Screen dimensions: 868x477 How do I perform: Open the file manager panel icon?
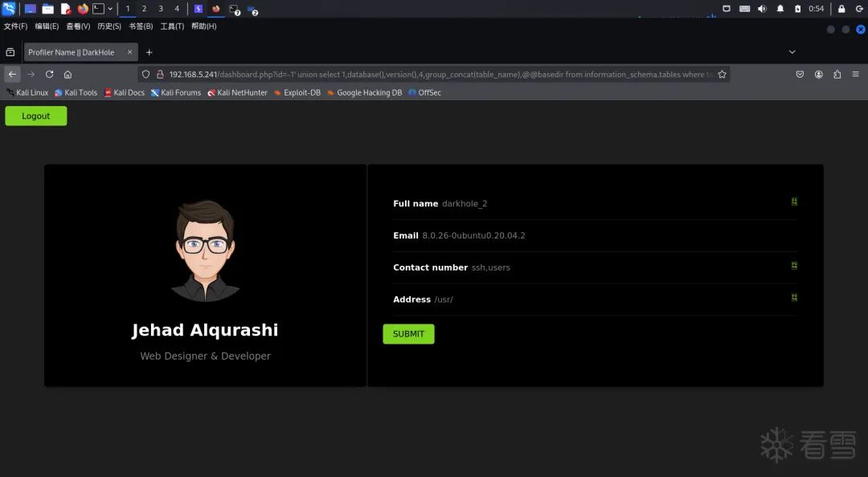pos(47,9)
